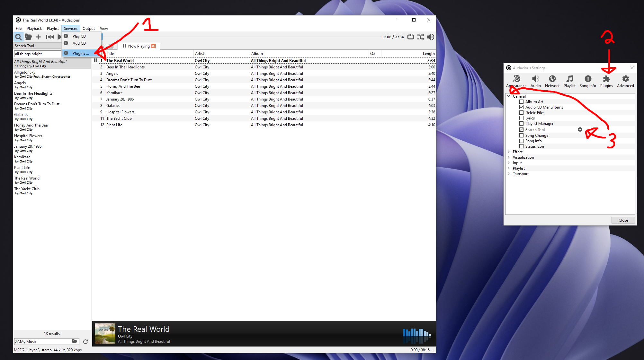Collapse the General plugin group
Screen dimensions: 644x360
[509, 96]
